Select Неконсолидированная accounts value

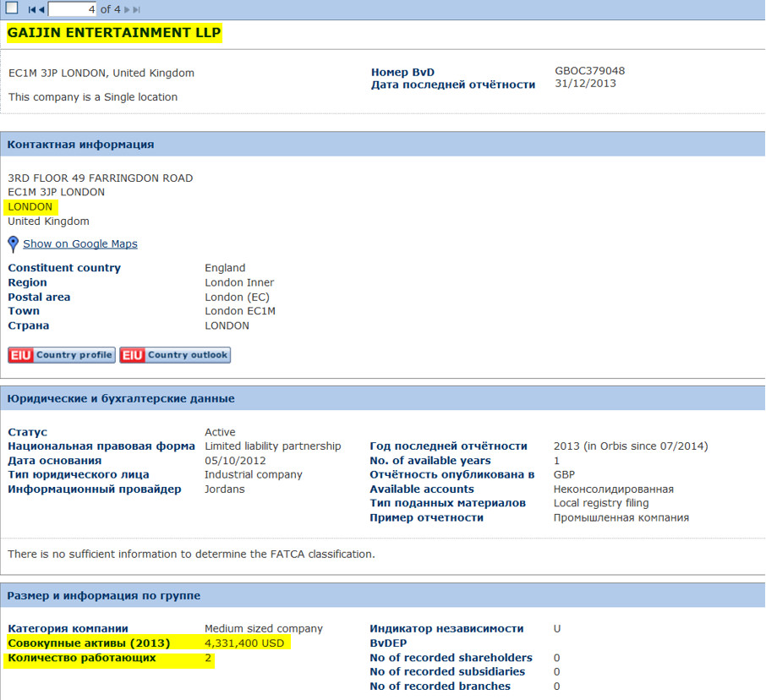(x=614, y=489)
